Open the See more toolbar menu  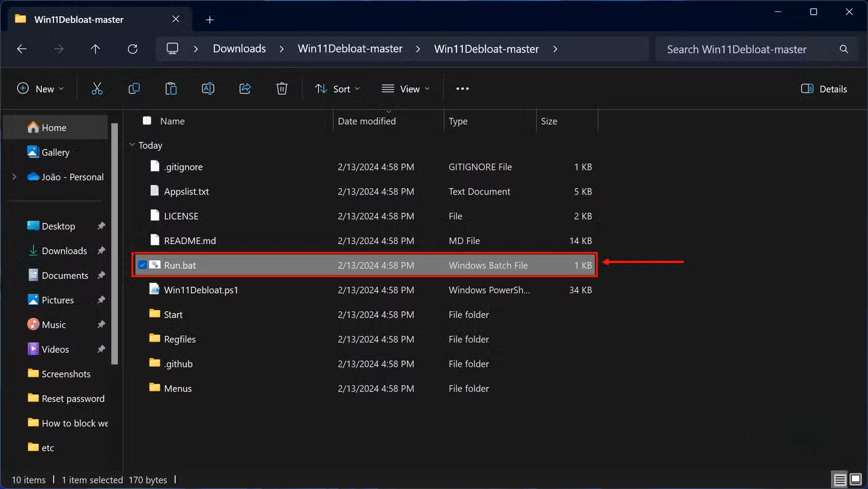click(x=461, y=88)
